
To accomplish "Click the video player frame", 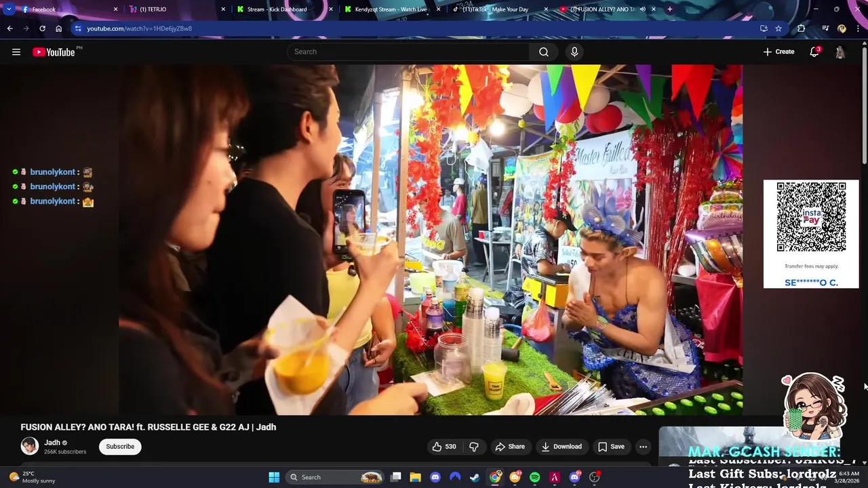I will point(431,240).
